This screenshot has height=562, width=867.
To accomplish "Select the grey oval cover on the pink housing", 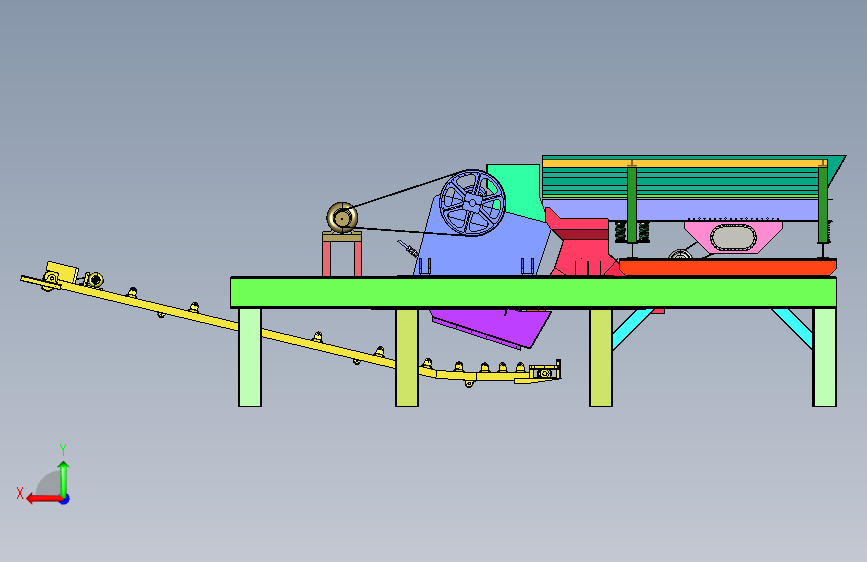I will tap(733, 238).
